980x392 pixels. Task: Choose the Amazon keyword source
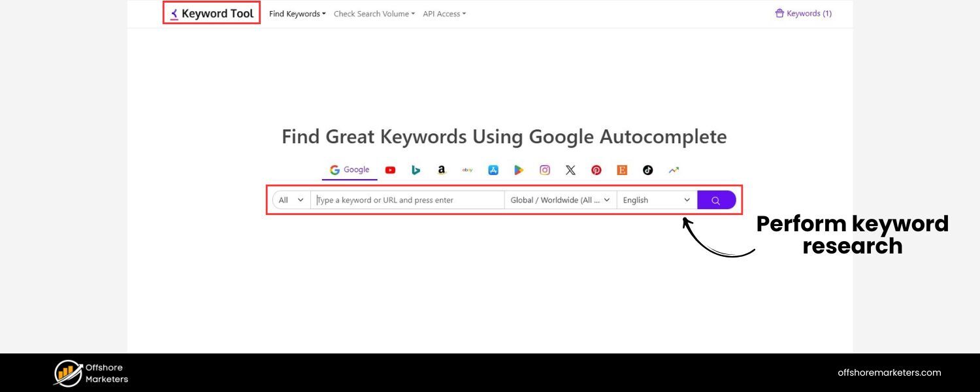pyautogui.click(x=441, y=170)
